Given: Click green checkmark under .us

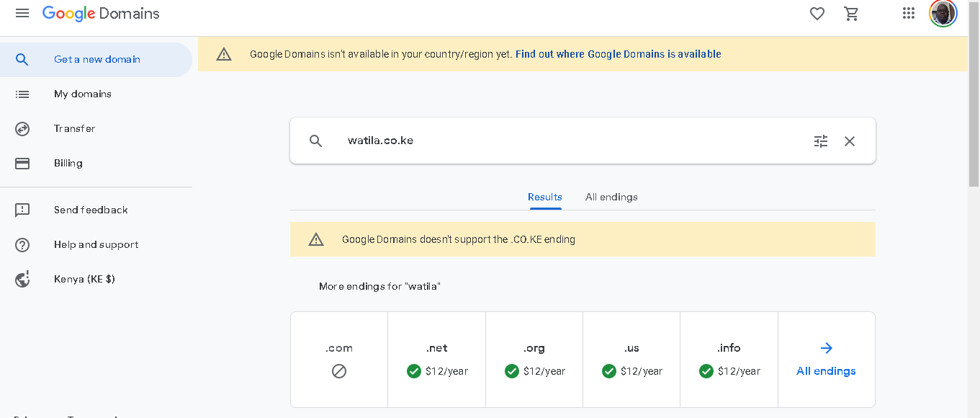Looking at the screenshot, I should pos(609,371).
